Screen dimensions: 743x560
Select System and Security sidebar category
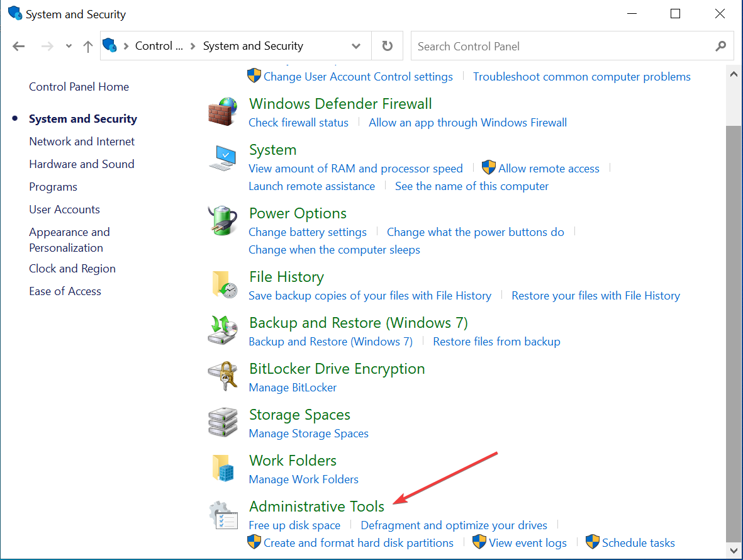83,118
